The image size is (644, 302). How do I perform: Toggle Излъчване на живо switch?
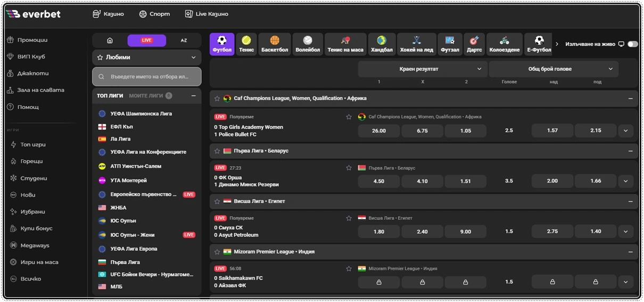pyautogui.click(x=632, y=44)
